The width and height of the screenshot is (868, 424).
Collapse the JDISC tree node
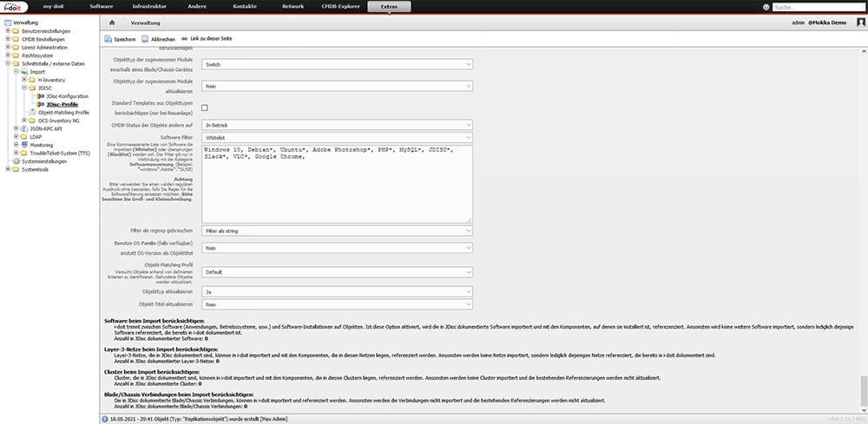[x=24, y=88]
